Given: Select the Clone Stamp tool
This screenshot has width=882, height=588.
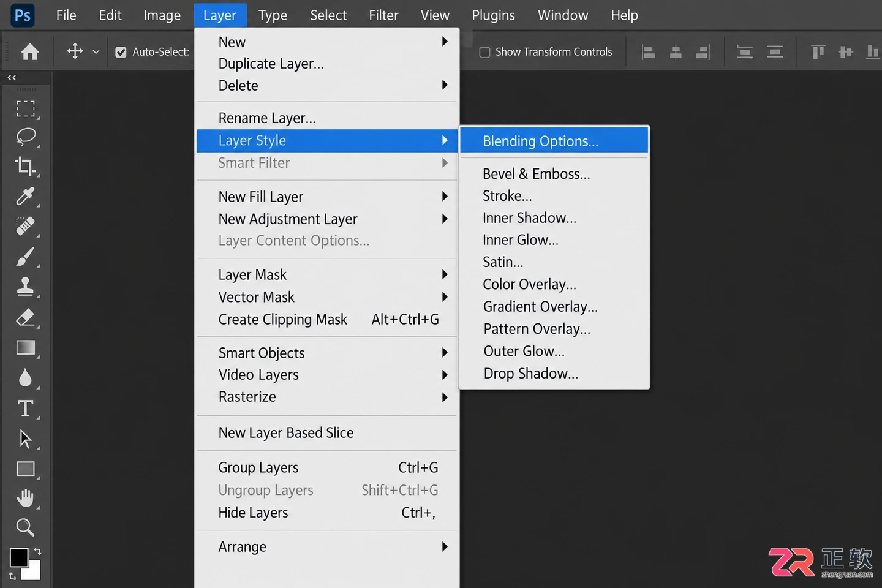Looking at the screenshot, I should coord(26,287).
